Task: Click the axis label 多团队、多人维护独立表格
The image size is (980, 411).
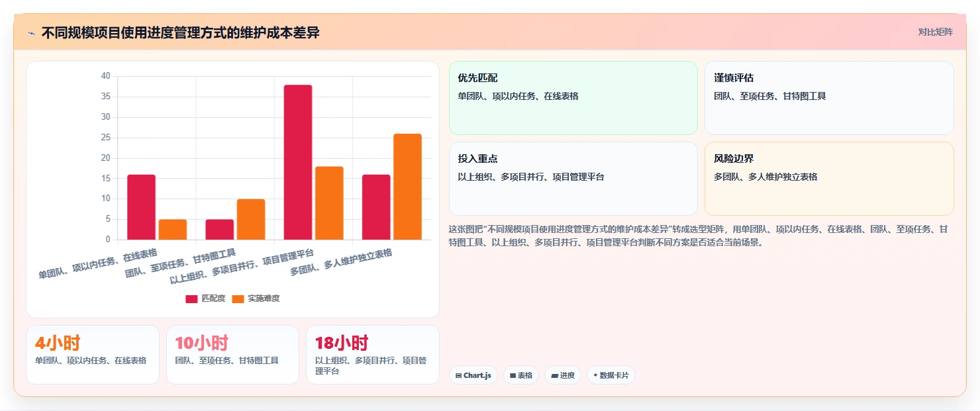Action: click(341, 262)
